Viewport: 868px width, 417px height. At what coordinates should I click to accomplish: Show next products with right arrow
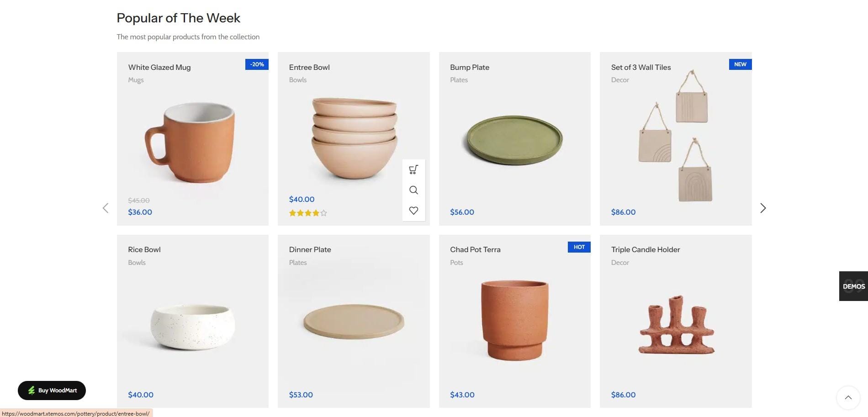click(762, 208)
